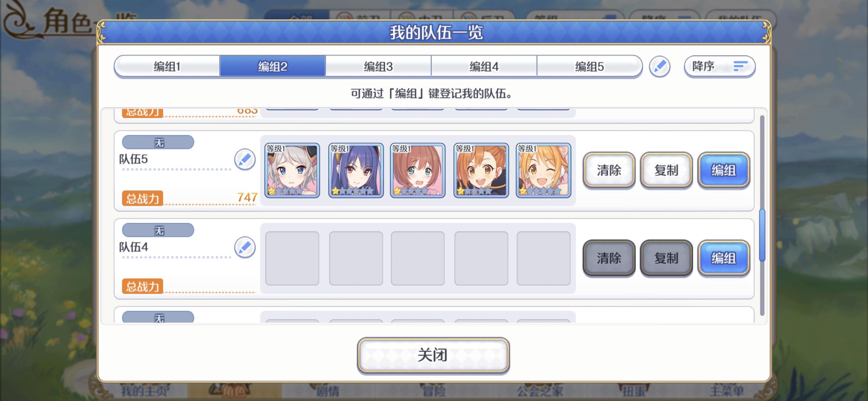The width and height of the screenshot is (868, 401).
Task: Click the rename pencil icon for 队伍5
Action: click(245, 159)
